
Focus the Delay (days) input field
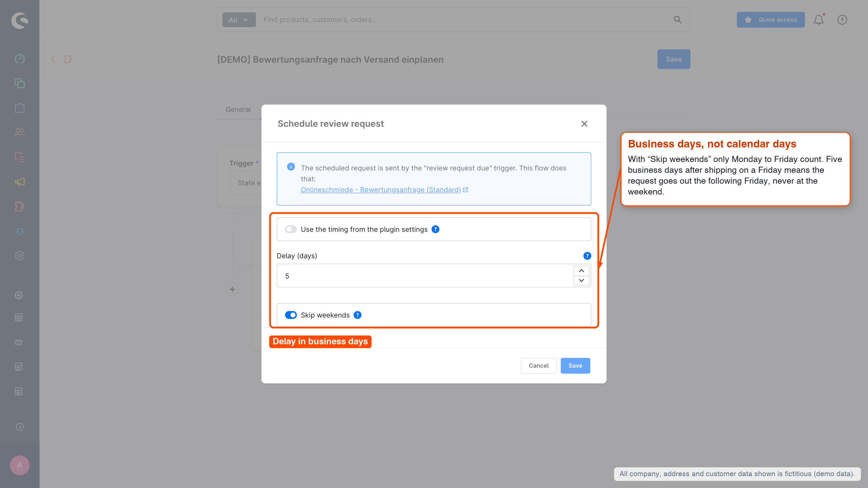click(425, 276)
